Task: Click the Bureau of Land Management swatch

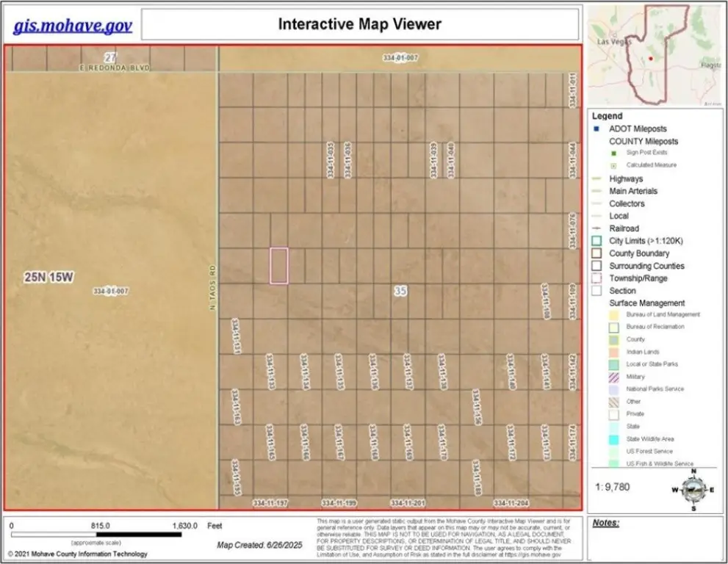Action: coord(613,315)
